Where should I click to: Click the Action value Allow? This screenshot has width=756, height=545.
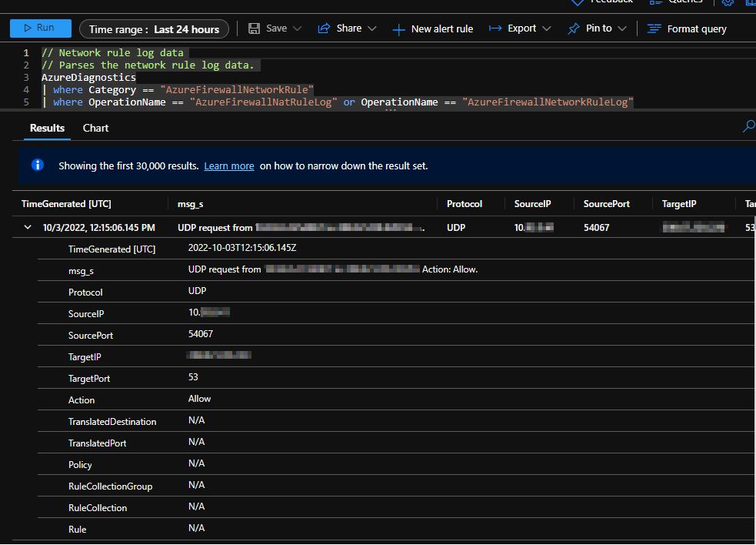[199, 399]
